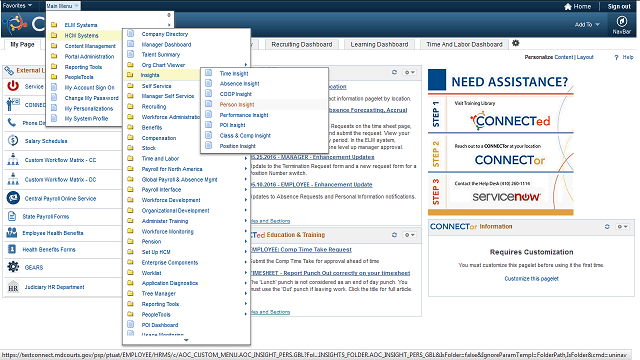The image size is (640, 360).
Task: Open My Personalizations menu item
Action: [x=89, y=109]
